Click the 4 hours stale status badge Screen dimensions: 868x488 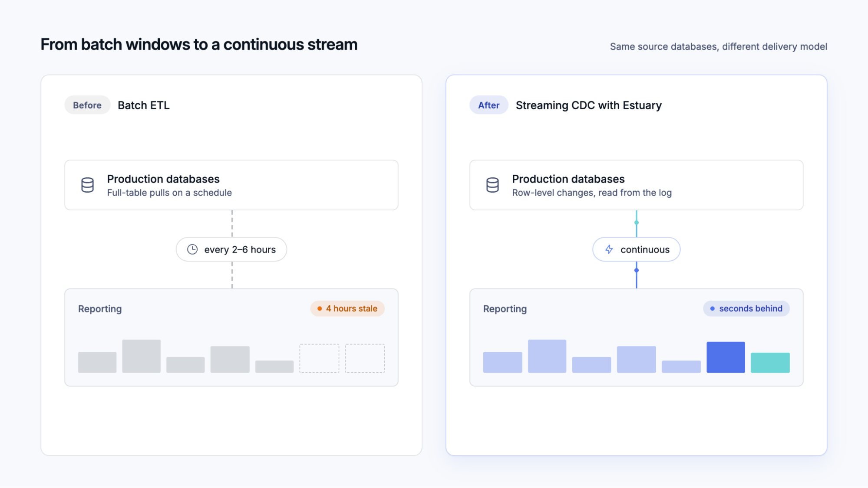pos(347,308)
